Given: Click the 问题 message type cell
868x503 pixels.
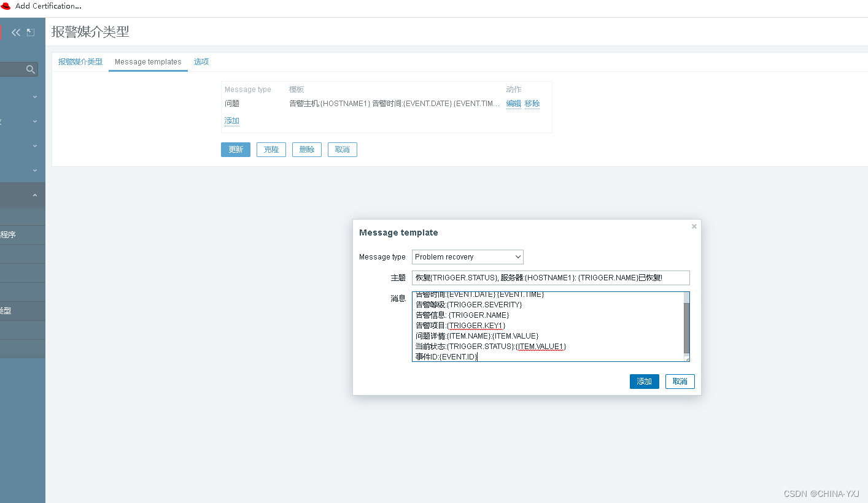Looking at the screenshot, I should (x=232, y=104).
